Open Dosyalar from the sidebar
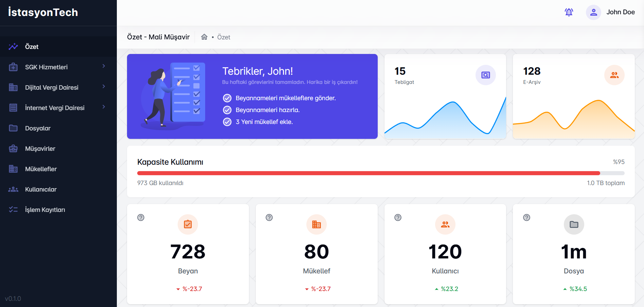 coord(38,128)
